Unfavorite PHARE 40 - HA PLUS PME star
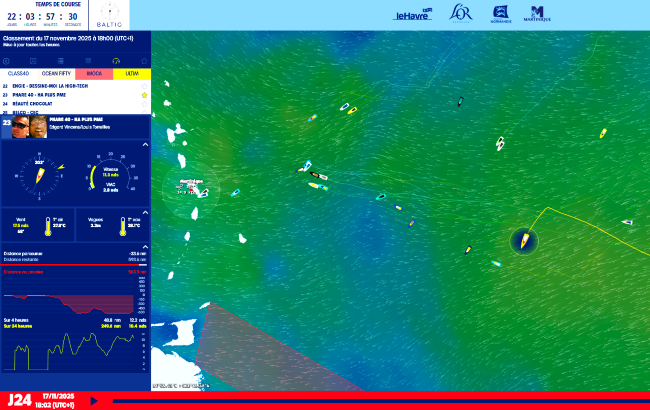 pos(144,95)
